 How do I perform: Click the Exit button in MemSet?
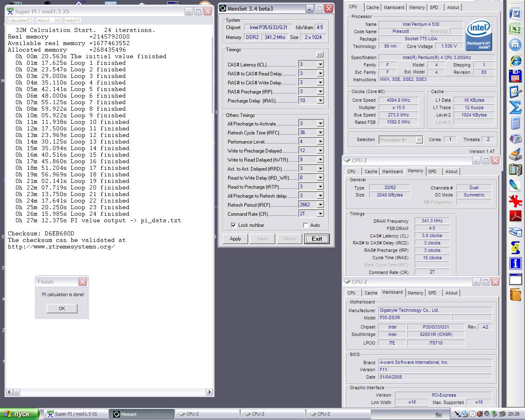[x=317, y=239]
